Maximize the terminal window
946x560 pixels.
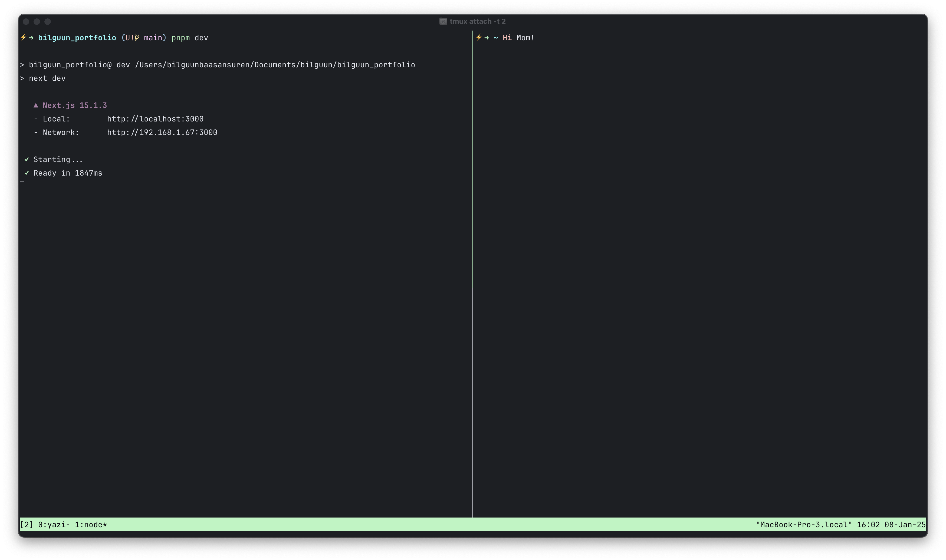coord(48,22)
